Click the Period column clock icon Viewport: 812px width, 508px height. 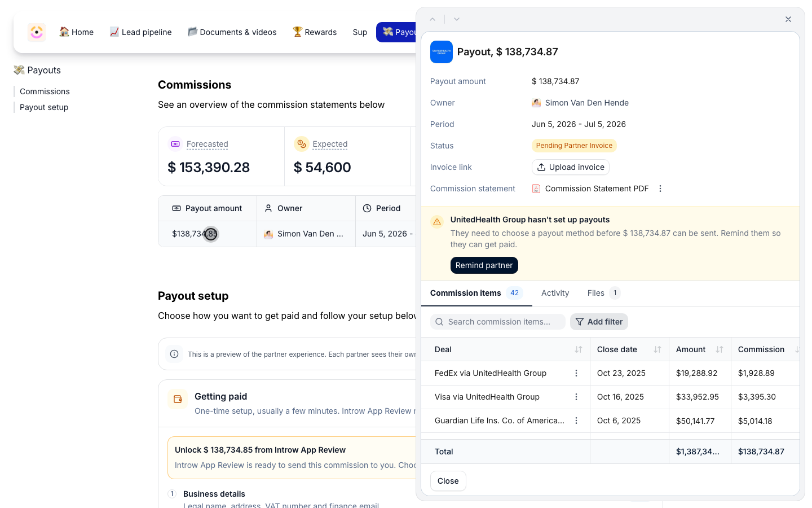coord(367,208)
